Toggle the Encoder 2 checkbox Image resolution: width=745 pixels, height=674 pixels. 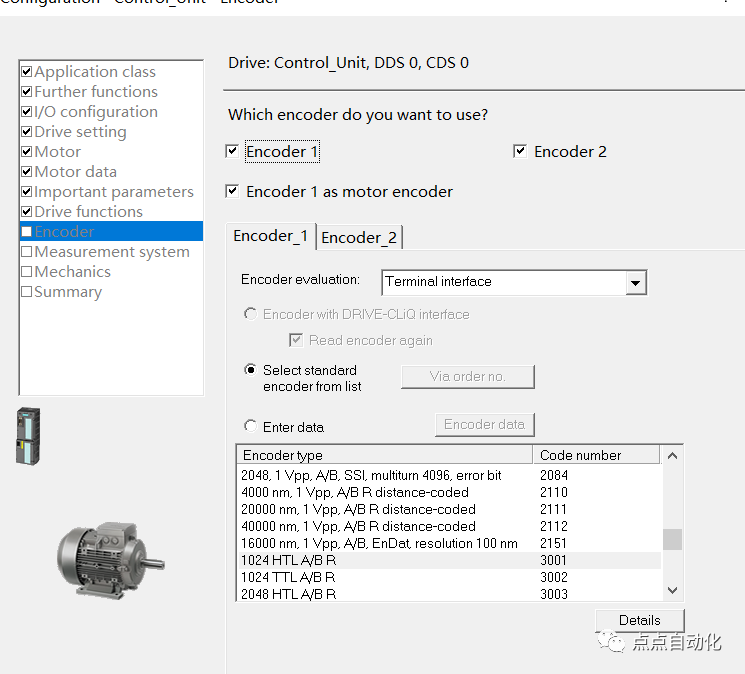(x=520, y=152)
